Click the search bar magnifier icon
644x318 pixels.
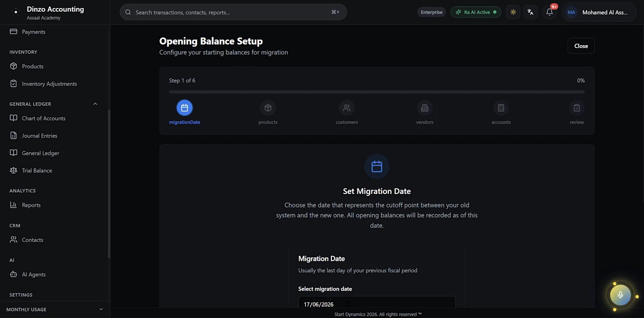[128, 12]
